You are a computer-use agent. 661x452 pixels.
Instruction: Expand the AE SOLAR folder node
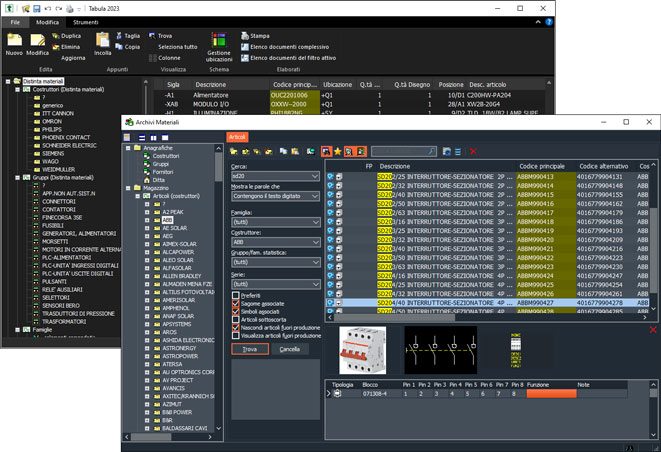[x=147, y=228]
